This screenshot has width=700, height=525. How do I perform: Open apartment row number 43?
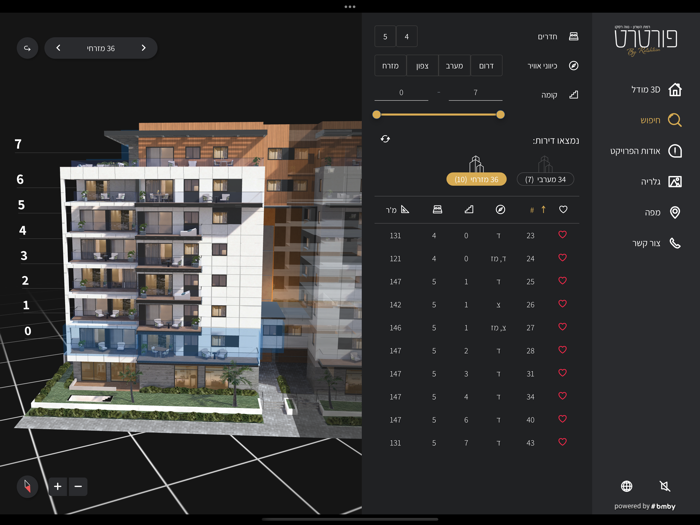tap(477, 443)
